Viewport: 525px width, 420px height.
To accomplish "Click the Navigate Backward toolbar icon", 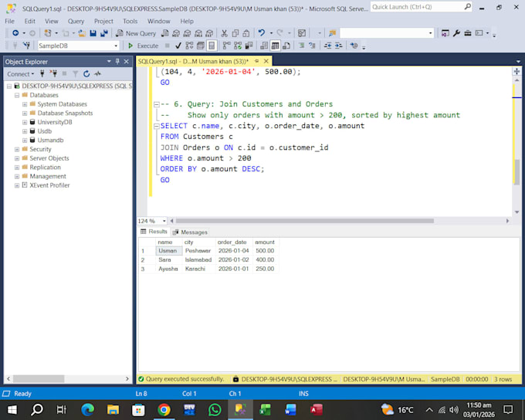I will 15,33.
